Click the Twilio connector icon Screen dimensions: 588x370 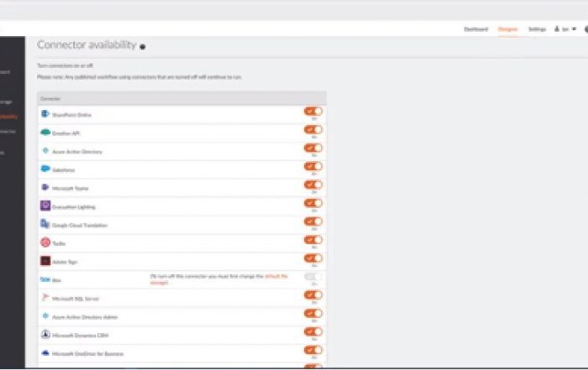click(45, 242)
